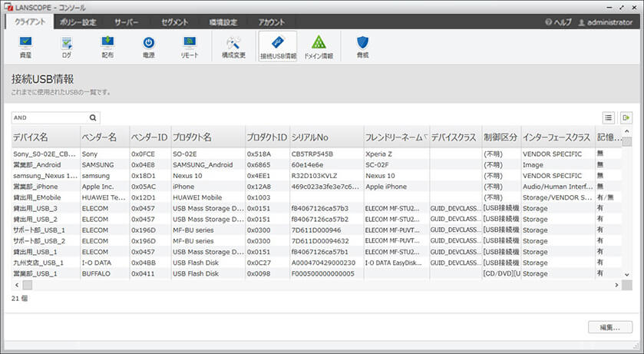
Task: Click the horizontal scrollbar thumb
Action: tap(27, 285)
